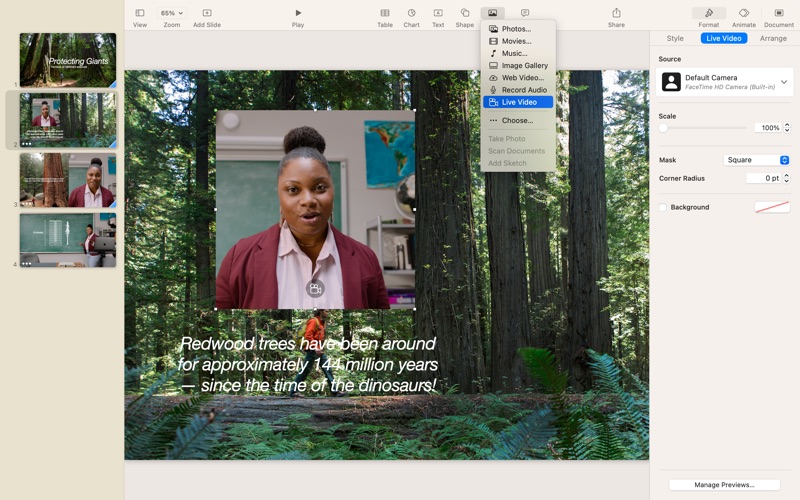Click the Play button in toolbar
The height and width of the screenshot is (500, 800).
pos(298,14)
